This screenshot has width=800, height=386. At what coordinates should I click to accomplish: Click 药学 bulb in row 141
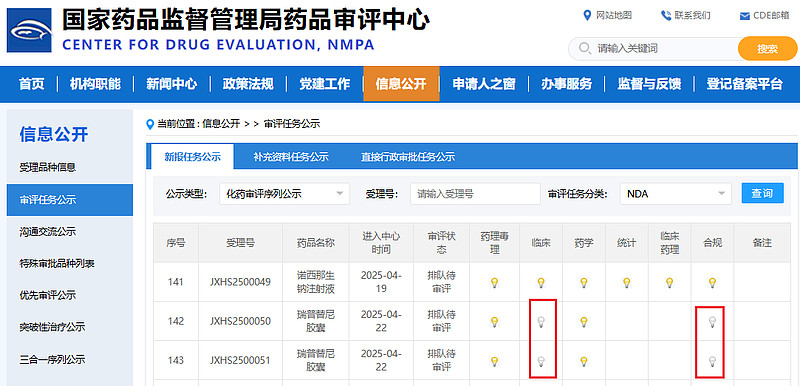click(x=584, y=282)
